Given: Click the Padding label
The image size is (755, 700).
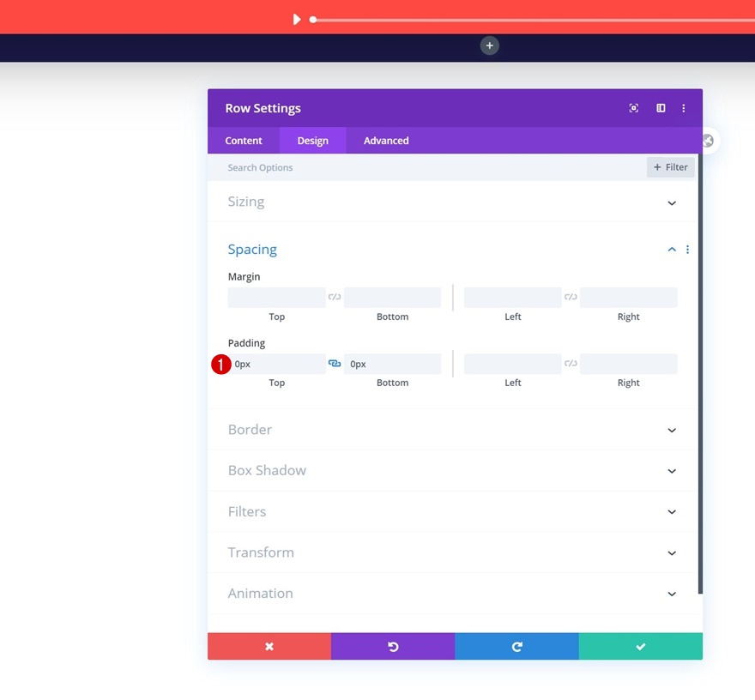Looking at the screenshot, I should click(246, 343).
